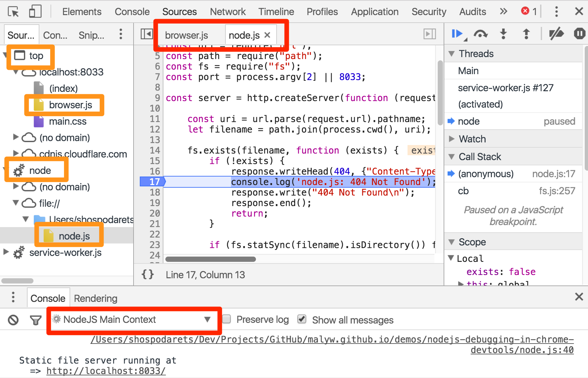Image resolution: width=588 pixels, height=378 pixels.
Task: Enable the Preserve log checkbox
Action: (x=226, y=319)
